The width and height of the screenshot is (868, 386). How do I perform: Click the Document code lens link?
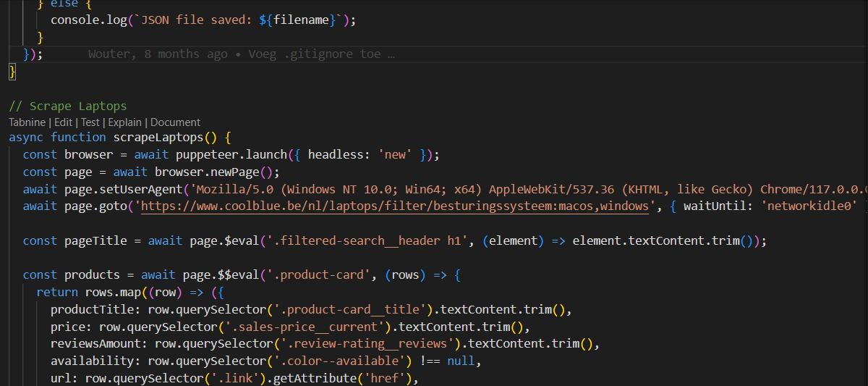(x=175, y=122)
